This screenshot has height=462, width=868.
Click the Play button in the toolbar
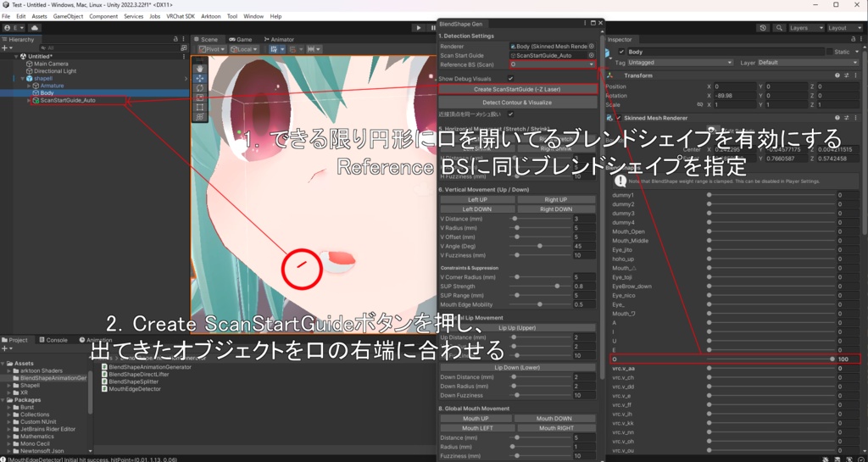tap(419, 28)
